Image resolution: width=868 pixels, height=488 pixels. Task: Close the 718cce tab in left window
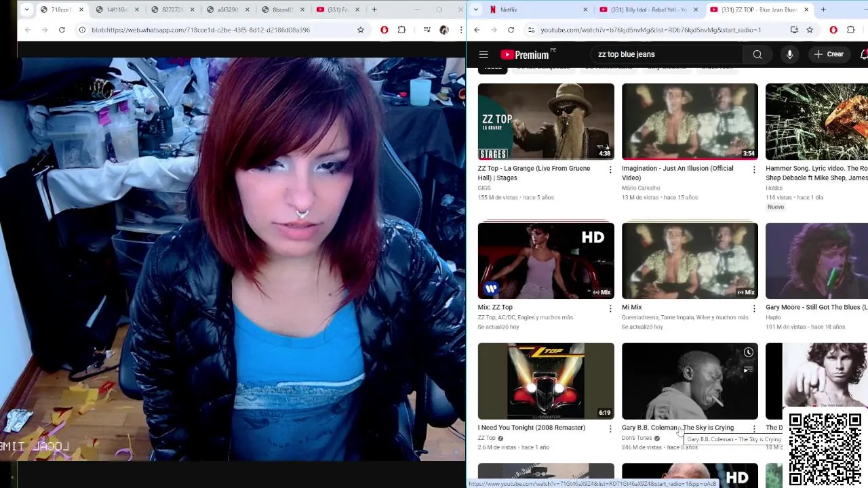pos(81,9)
